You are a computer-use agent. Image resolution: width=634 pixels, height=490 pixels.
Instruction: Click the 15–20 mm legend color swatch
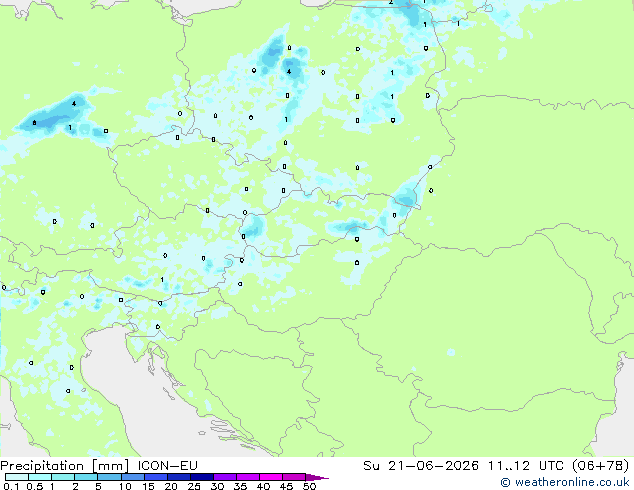coord(155,477)
